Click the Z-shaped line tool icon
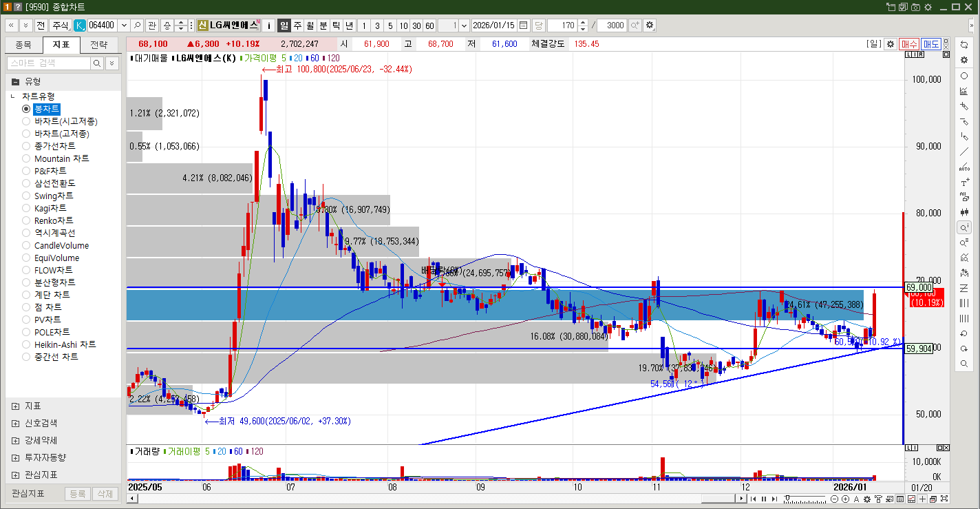Image resolution: width=980 pixels, height=509 pixels. pyautogui.click(x=964, y=288)
